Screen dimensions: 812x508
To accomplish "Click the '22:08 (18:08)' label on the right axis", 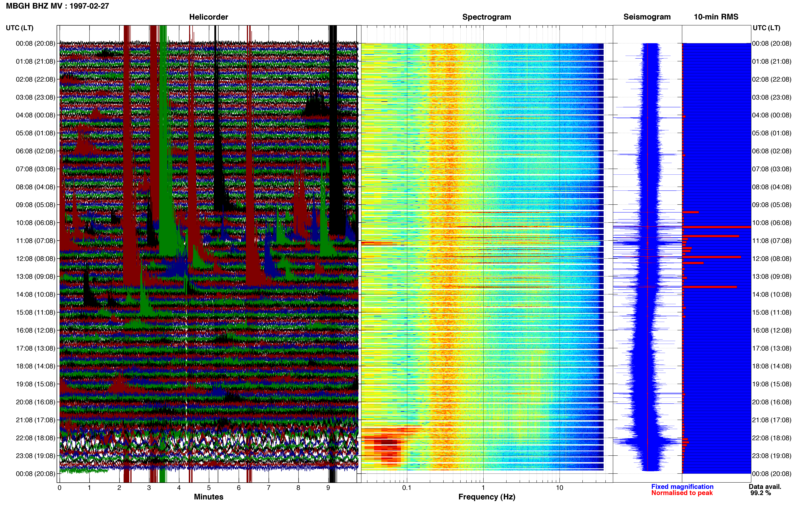I will pos(771,438).
